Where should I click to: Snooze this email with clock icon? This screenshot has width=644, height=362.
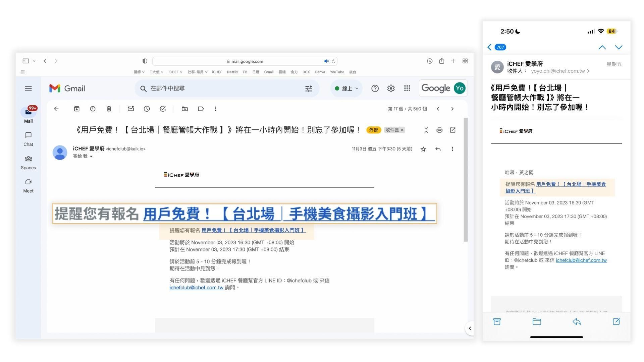tap(147, 109)
